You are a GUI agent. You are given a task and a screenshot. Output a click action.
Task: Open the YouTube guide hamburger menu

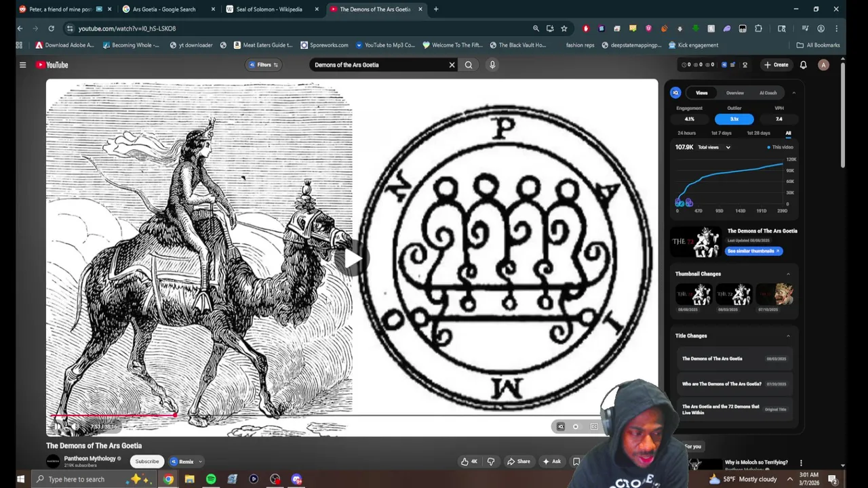coord(22,65)
